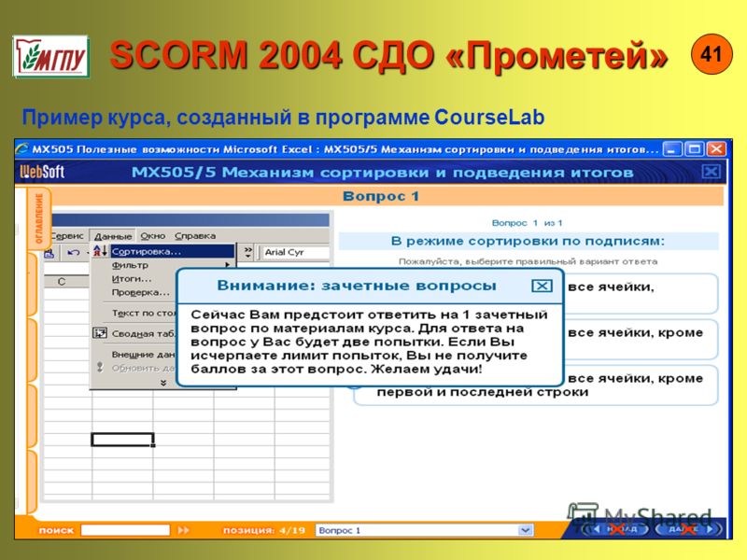
Task: Open the Вопрос 1 position dropdown arrow
Action: point(526,530)
